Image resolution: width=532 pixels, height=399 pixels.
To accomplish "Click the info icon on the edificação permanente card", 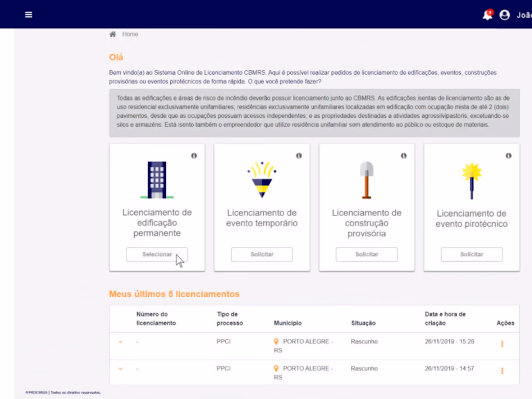I will 194,155.
